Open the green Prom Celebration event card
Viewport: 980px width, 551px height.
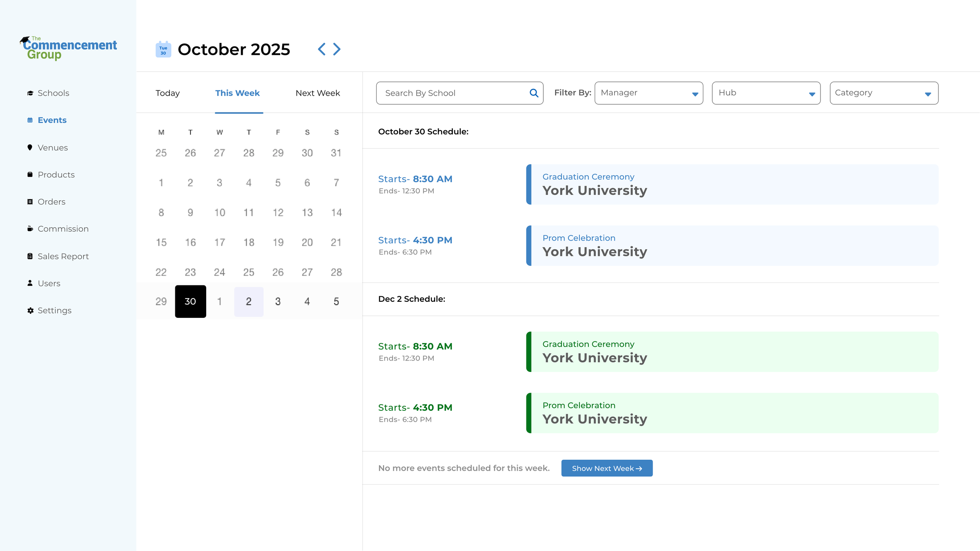[732, 413]
